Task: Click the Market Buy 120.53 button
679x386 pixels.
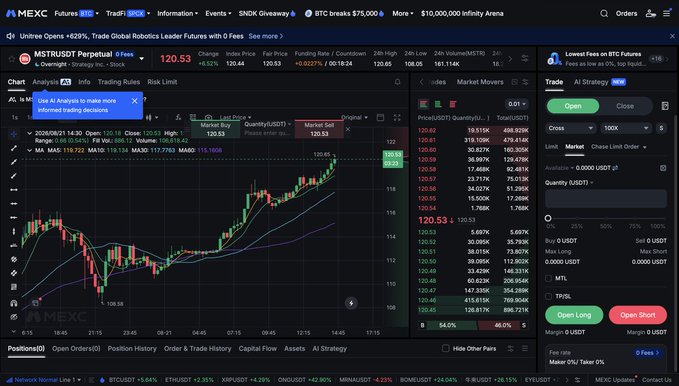Action: click(x=215, y=129)
